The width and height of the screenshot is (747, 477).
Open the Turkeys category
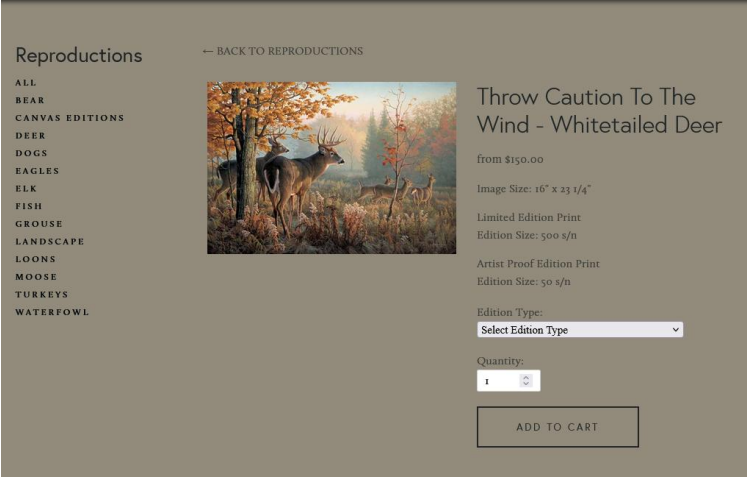coord(42,294)
